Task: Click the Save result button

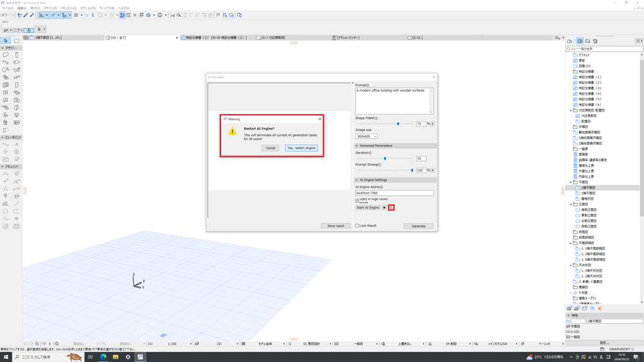Action: coord(336,226)
